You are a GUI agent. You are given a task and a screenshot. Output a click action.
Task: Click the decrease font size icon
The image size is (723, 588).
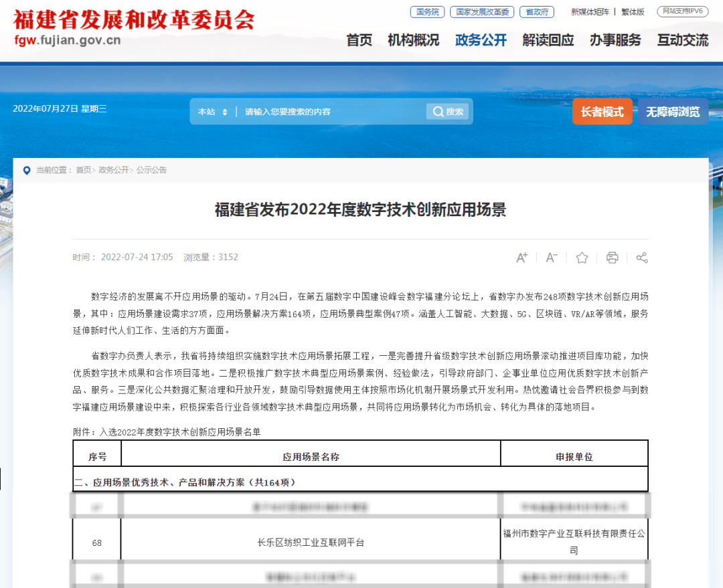(552, 258)
